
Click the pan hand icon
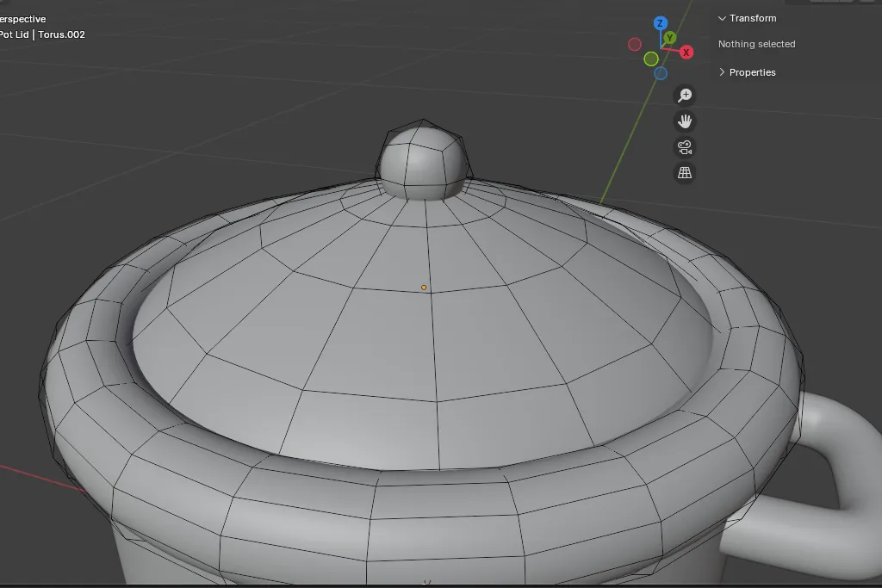point(685,121)
